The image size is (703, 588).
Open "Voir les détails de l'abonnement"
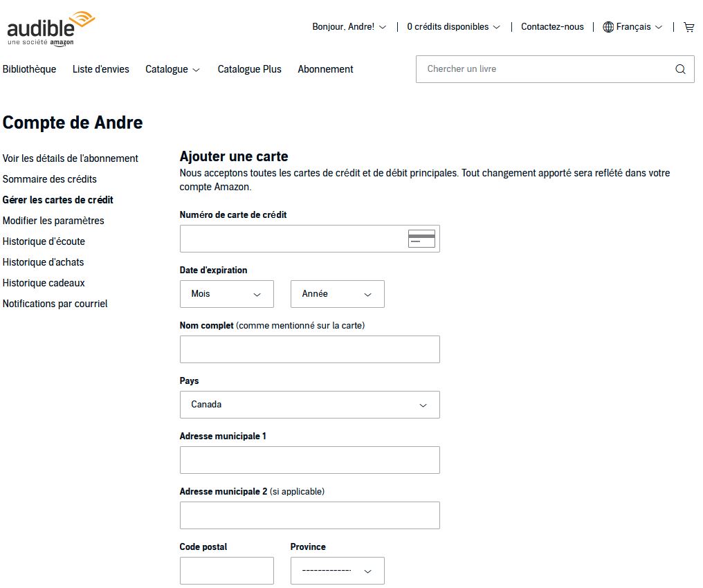[70, 158]
